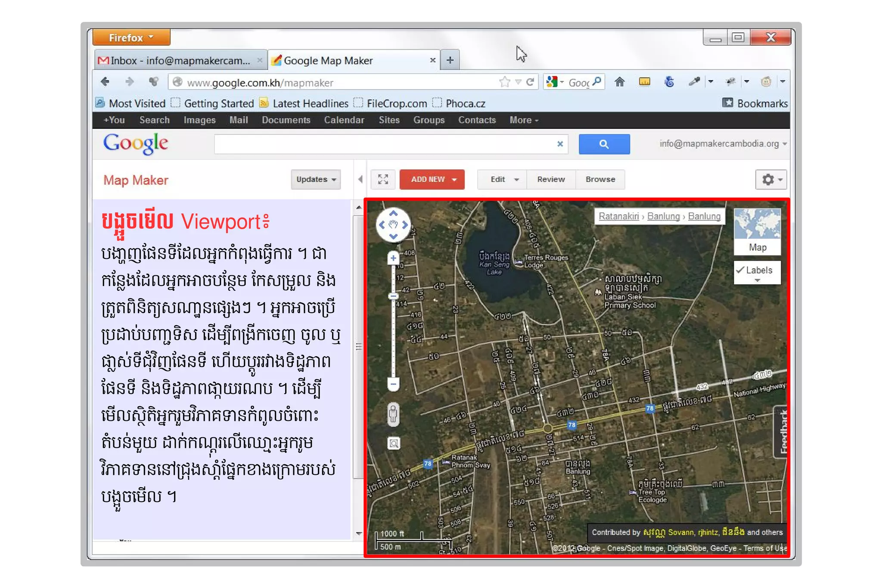Switch to Map view thumbnail
Screen dimensions: 882x588
(x=757, y=231)
